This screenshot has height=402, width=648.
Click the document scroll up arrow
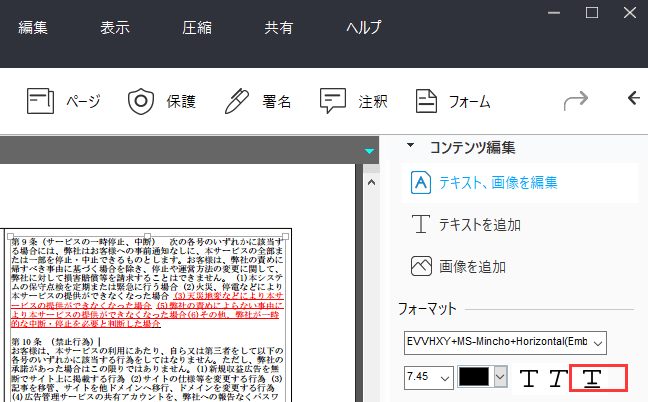tap(371, 182)
